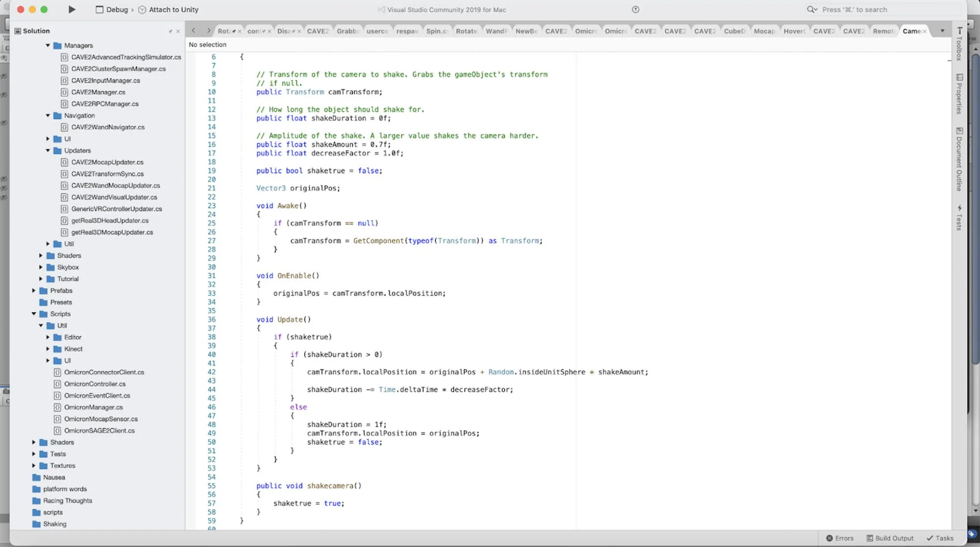Open the Build Output pad
Image resolution: width=980 pixels, height=547 pixels.
[890, 538]
